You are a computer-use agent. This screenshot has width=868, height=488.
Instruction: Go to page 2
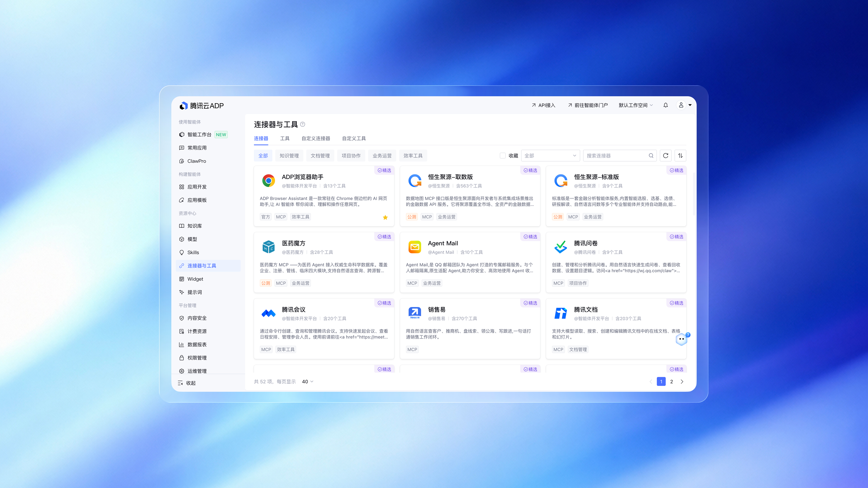point(672,382)
